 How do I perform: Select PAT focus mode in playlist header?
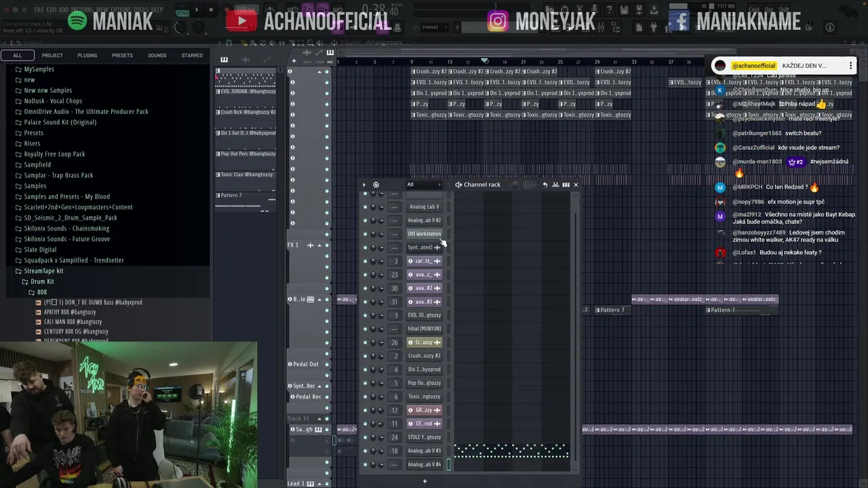click(x=330, y=62)
